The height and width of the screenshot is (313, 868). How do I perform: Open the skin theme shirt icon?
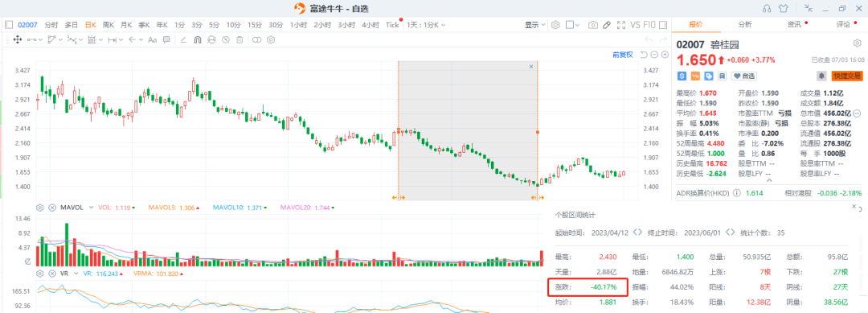click(x=783, y=8)
